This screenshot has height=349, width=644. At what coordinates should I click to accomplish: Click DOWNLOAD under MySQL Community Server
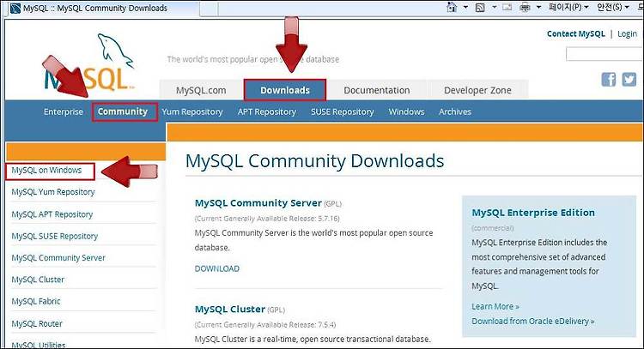(217, 268)
